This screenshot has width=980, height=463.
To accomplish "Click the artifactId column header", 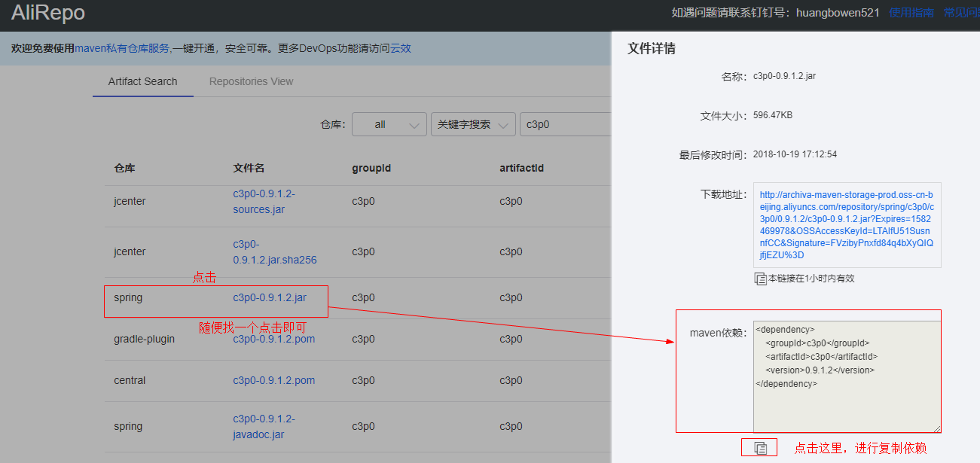I will coord(522,168).
